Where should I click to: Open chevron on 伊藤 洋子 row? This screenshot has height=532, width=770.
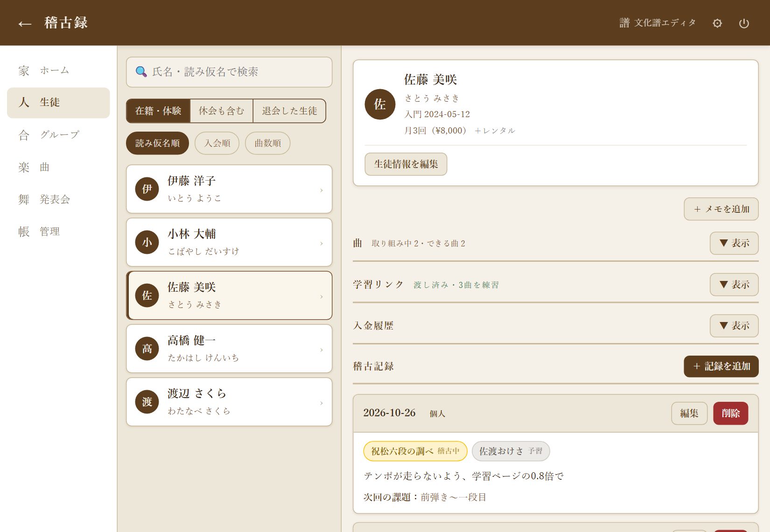[x=322, y=190]
